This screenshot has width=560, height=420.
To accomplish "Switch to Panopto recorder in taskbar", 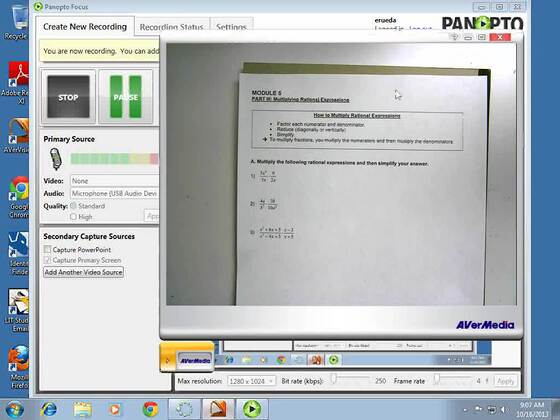I will click(x=252, y=409).
